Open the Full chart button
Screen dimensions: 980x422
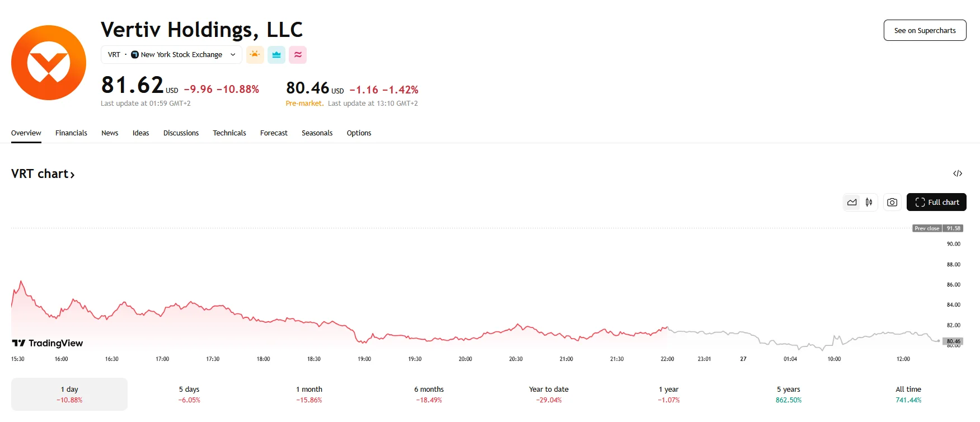[936, 202]
